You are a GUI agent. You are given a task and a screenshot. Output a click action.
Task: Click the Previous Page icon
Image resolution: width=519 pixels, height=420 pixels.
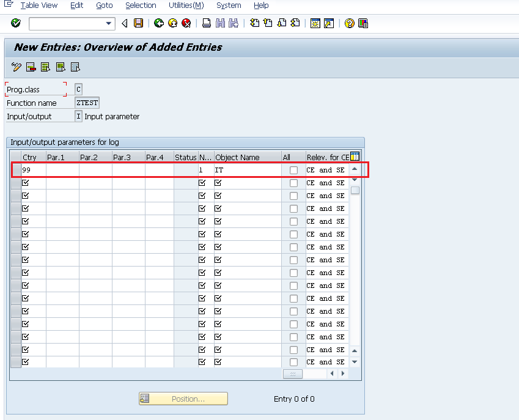pos(268,23)
